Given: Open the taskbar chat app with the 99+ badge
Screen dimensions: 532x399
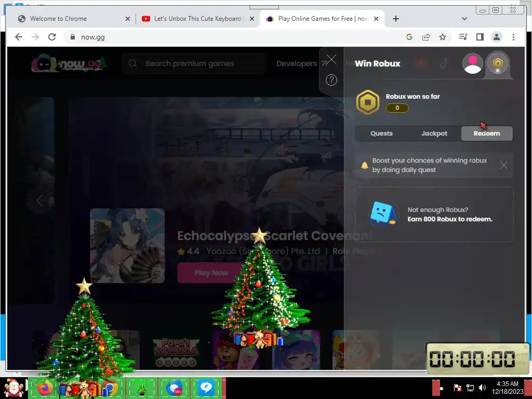Looking at the screenshot, I should [x=175, y=388].
